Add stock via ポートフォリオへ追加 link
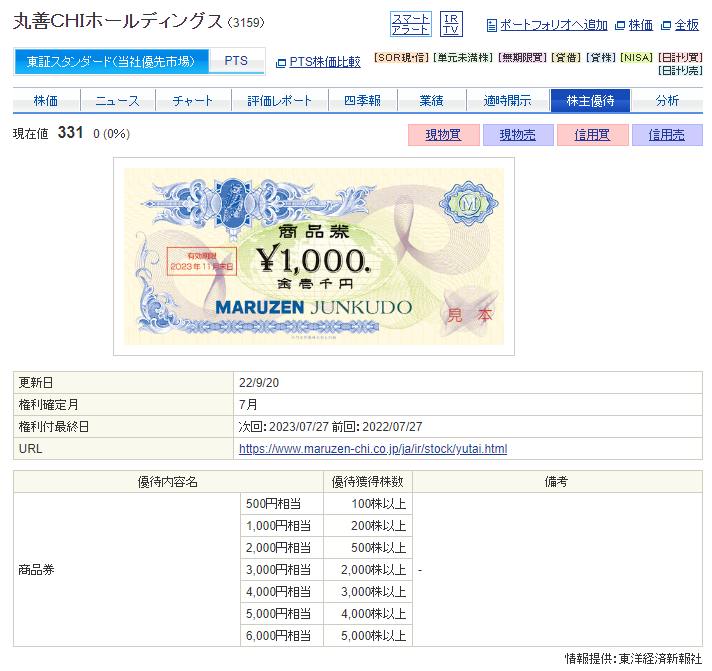Screen dimensions: 712x671 click(x=553, y=25)
